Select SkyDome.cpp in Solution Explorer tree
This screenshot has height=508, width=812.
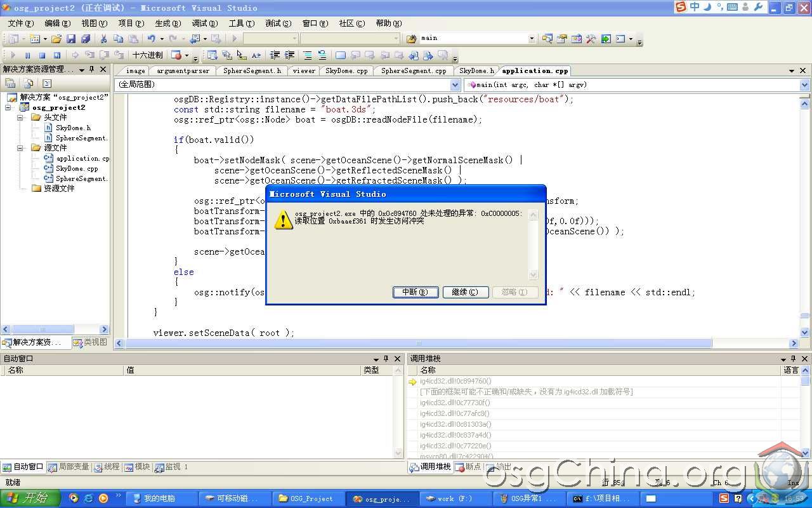(76, 168)
